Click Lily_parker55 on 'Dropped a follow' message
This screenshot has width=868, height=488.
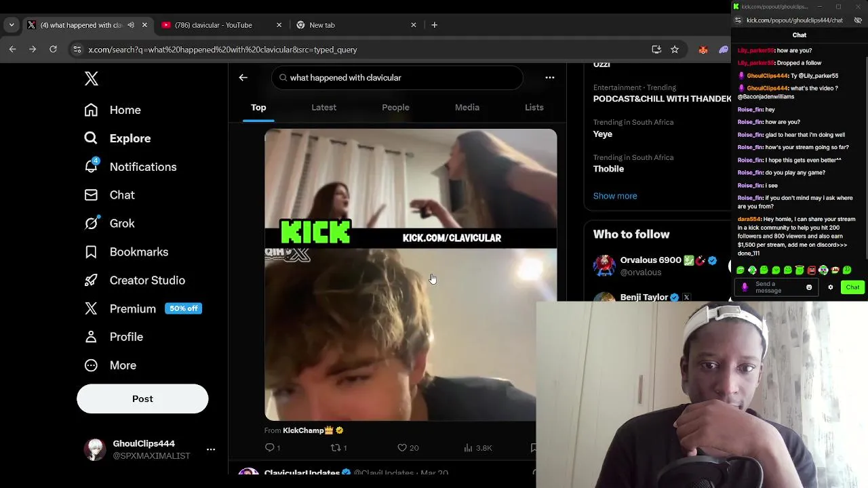755,63
